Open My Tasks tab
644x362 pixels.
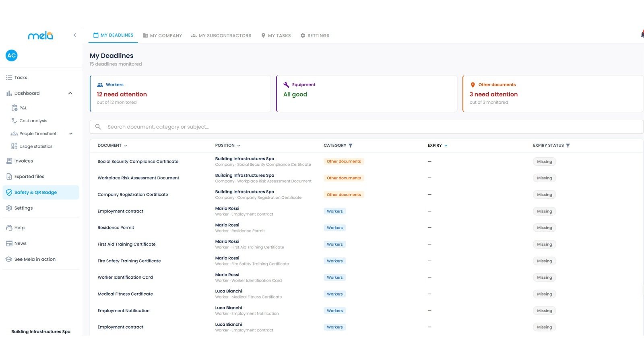[x=276, y=35]
